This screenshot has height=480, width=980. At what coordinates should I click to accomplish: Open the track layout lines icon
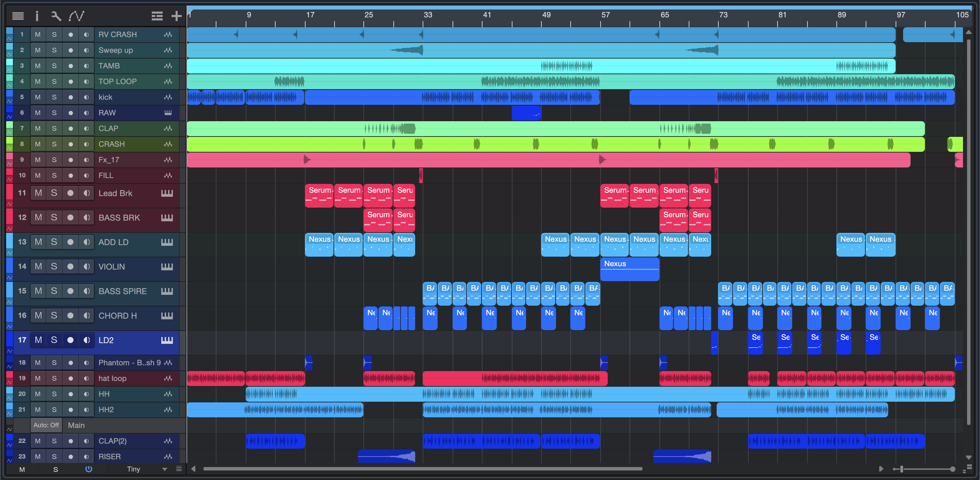[157, 16]
